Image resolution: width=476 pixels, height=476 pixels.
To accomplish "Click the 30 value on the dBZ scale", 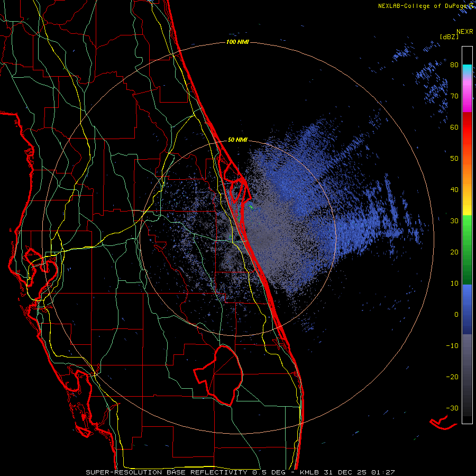I will coord(454,221).
